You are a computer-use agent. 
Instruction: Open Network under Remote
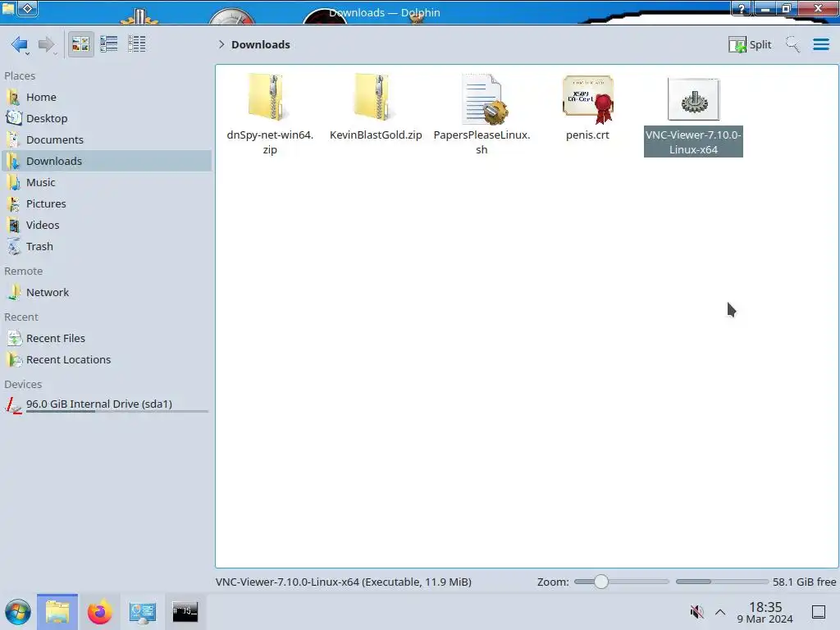(x=107, y=293)
